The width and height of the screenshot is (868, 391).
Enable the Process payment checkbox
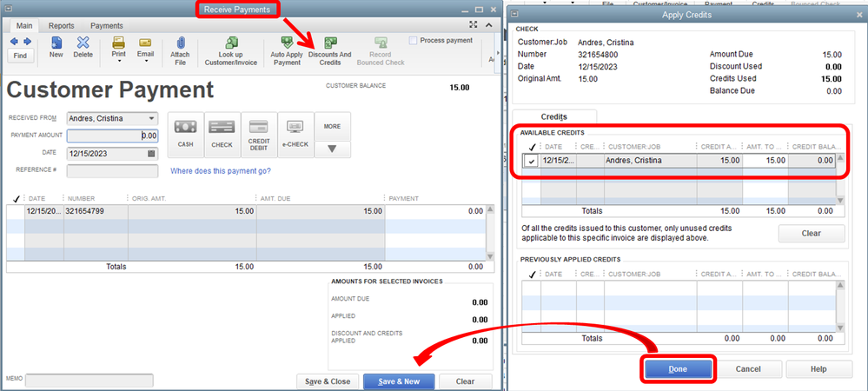point(413,41)
